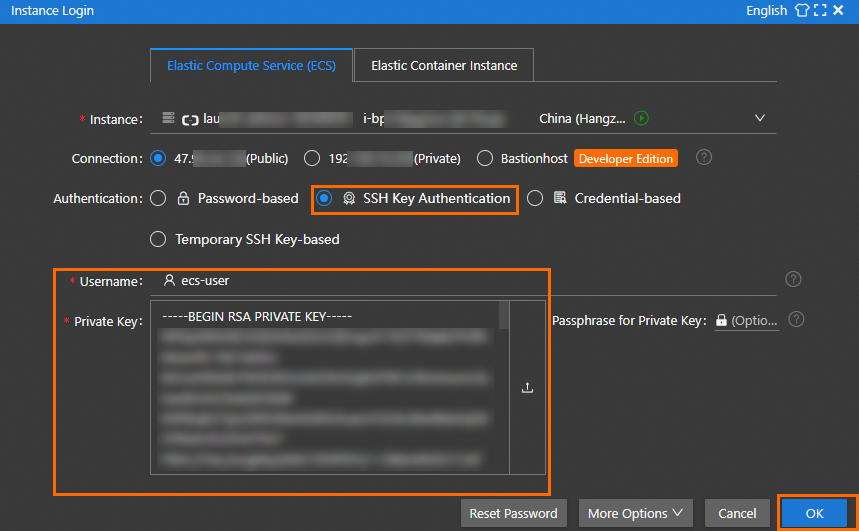Select the Bastionhost connection radio button

pyautogui.click(x=485, y=158)
